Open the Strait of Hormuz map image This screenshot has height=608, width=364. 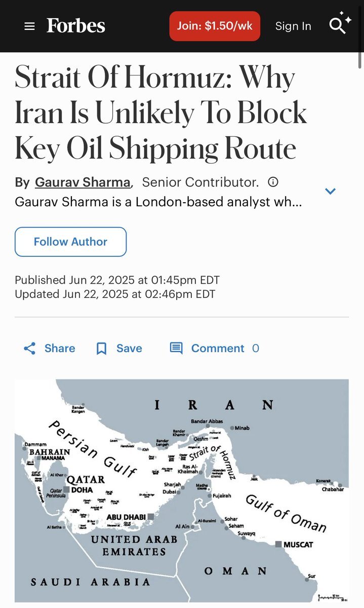click(x=182, y=490)
